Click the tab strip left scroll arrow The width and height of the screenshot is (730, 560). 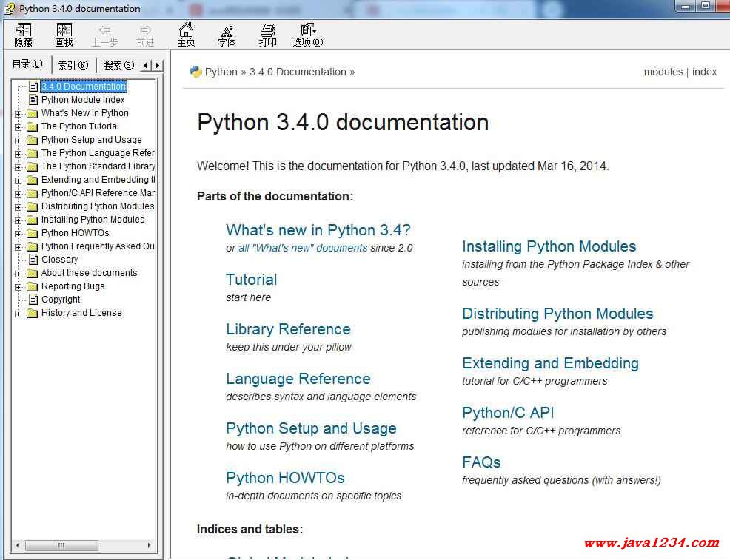pyautogui.click(x=146, y=65)
